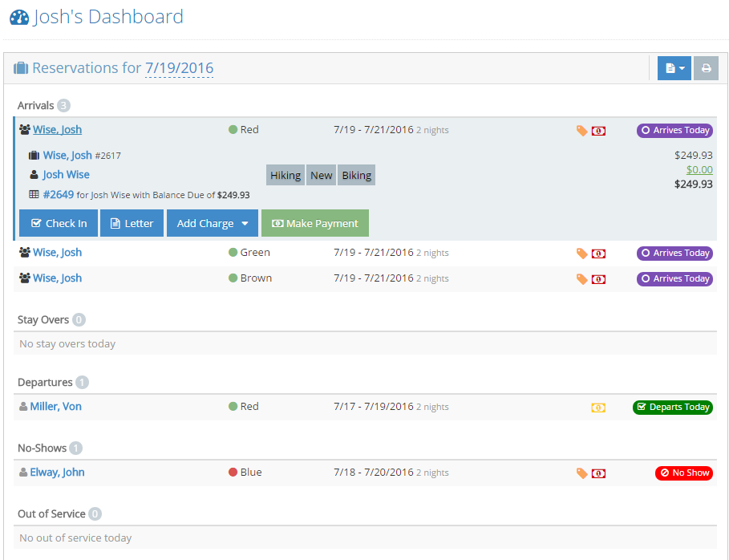Open Elway, John no-show reservation
The height and width of the screenshot is (560, 729).
click(57, 473)
